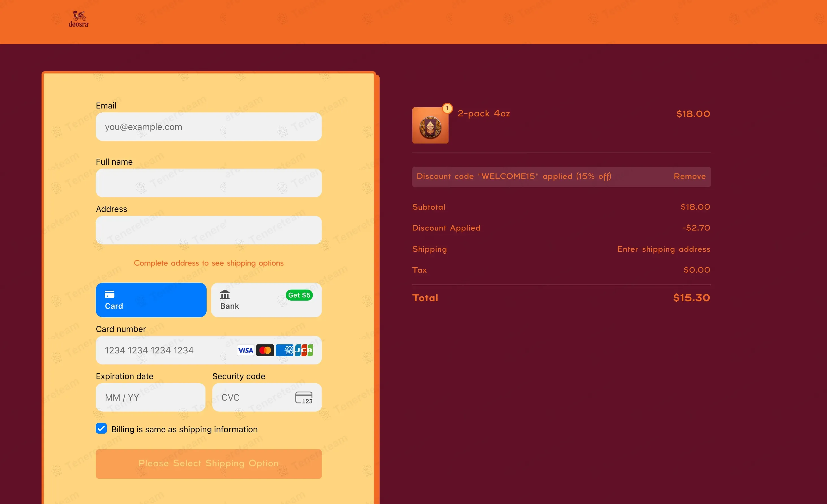This screenshot has width=827, height=504.
Task: Focus the Email input field
Action: [209, 127]
